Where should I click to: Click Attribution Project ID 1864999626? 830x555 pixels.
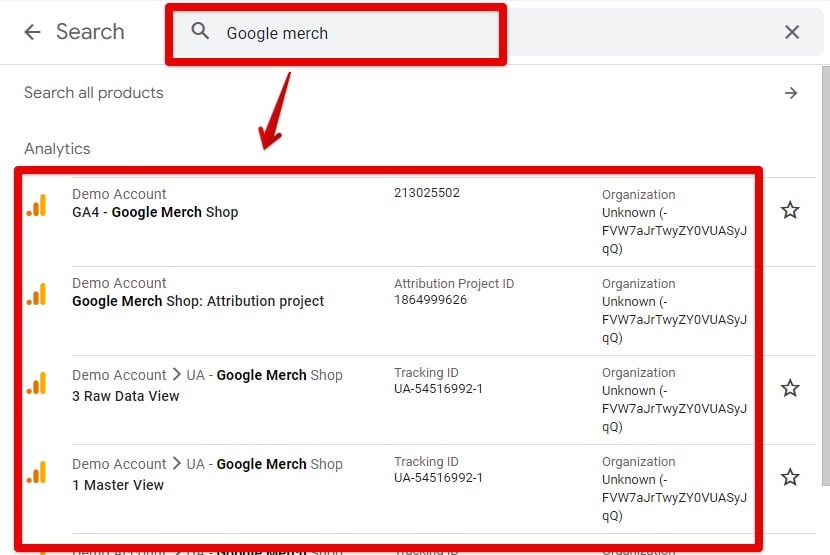tap(430, 300)
